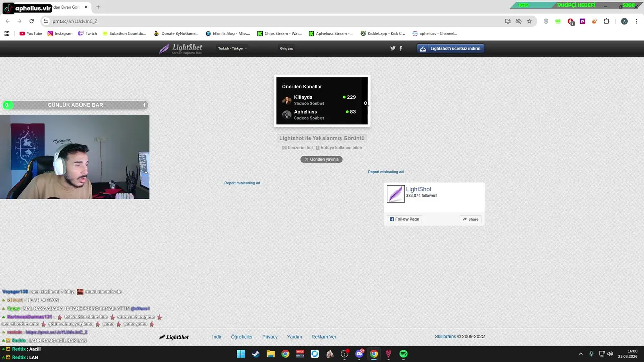Viewport: 644px width, 362px height.
Task: Open the clock showing 16:00
Action: tap(629, 354)
